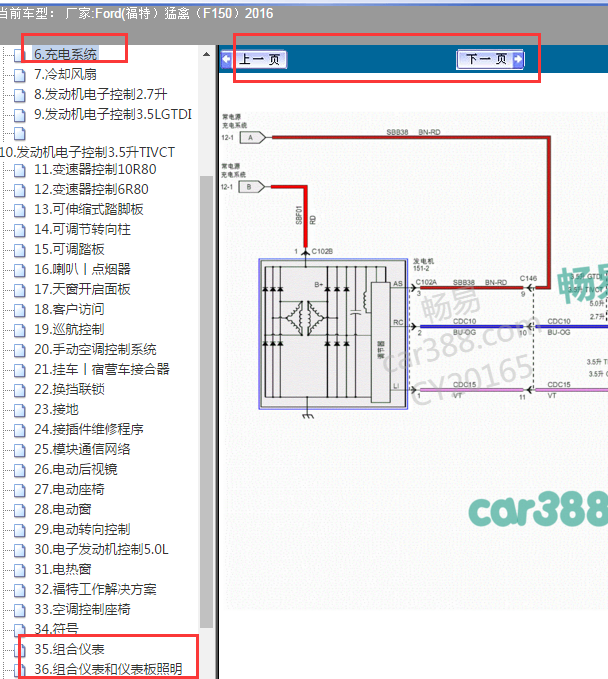
Task: Click document icon beside 19.巡航控制
Action: pos(19,330)
